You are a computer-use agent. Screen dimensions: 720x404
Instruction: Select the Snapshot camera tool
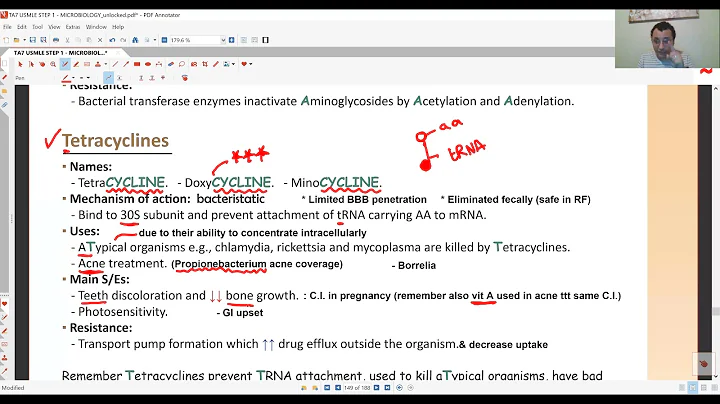pos(194,64)
